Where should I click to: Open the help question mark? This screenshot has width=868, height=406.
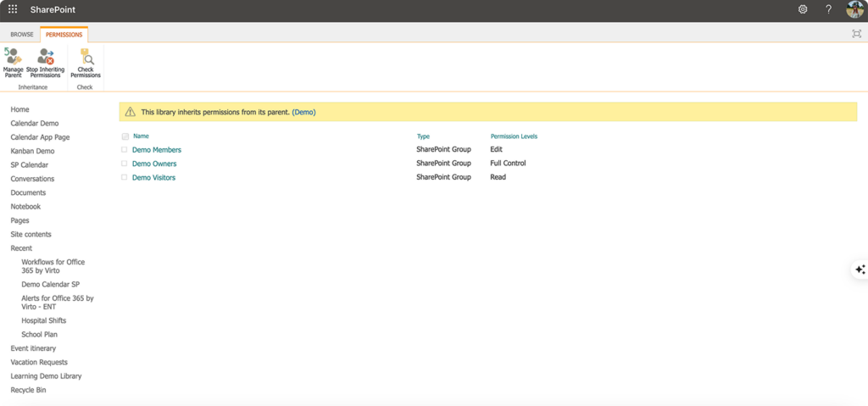(829, 9)
